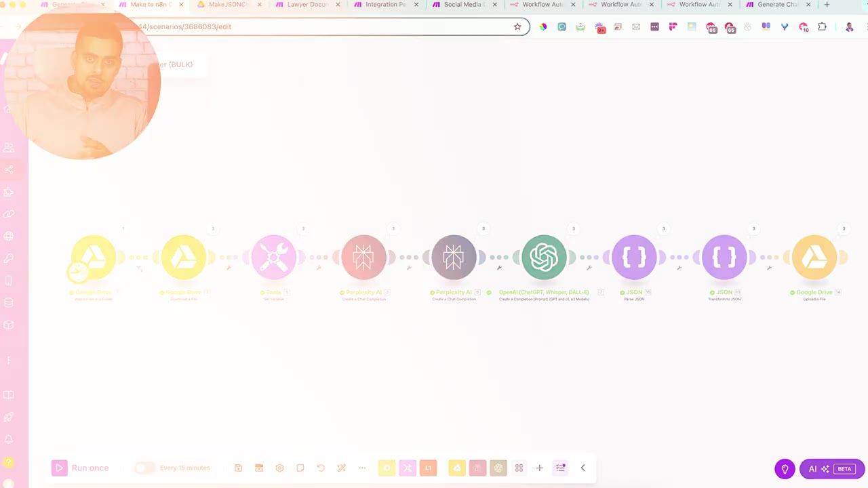Click the lightbulb help button bottom right
Screen dimensions: 868x488
pos(785,468)
